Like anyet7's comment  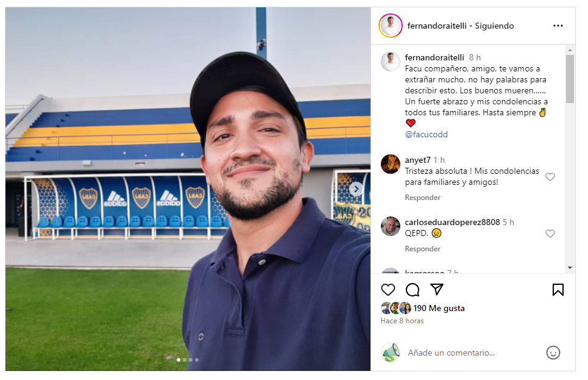pyautogui.click(x=550, y=177)
